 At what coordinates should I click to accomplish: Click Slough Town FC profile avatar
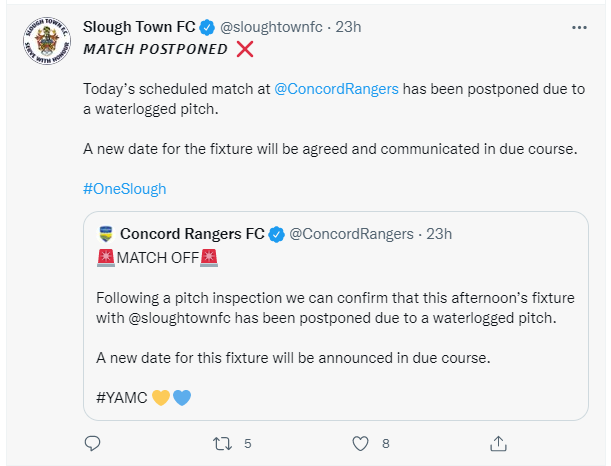point(47,41)
